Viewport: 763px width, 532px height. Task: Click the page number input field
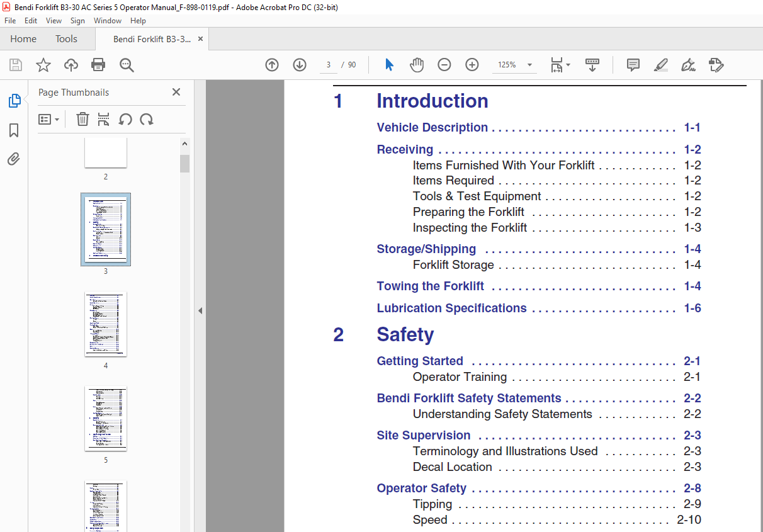tap(329, 65)
